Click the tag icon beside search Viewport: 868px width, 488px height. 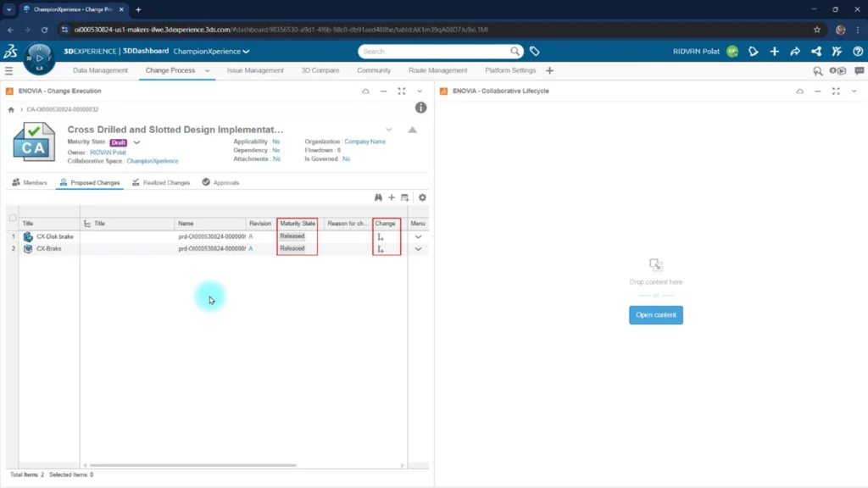(x=534, y=52)
